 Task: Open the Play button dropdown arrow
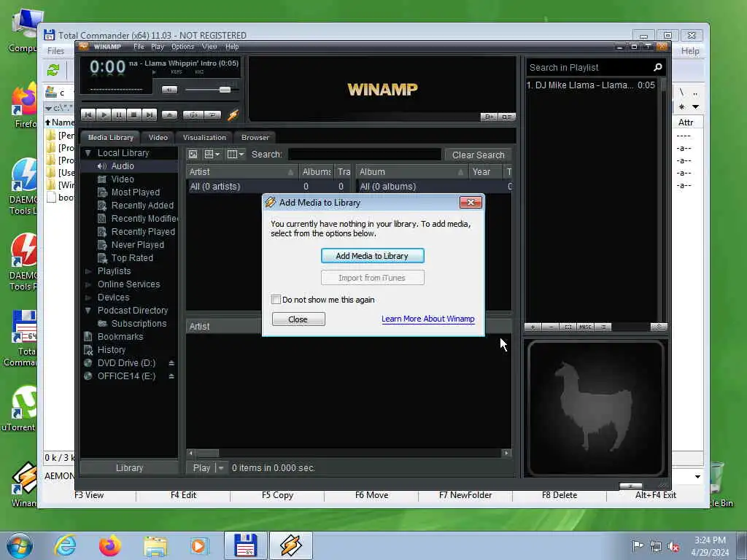click(x=220, y=468)
